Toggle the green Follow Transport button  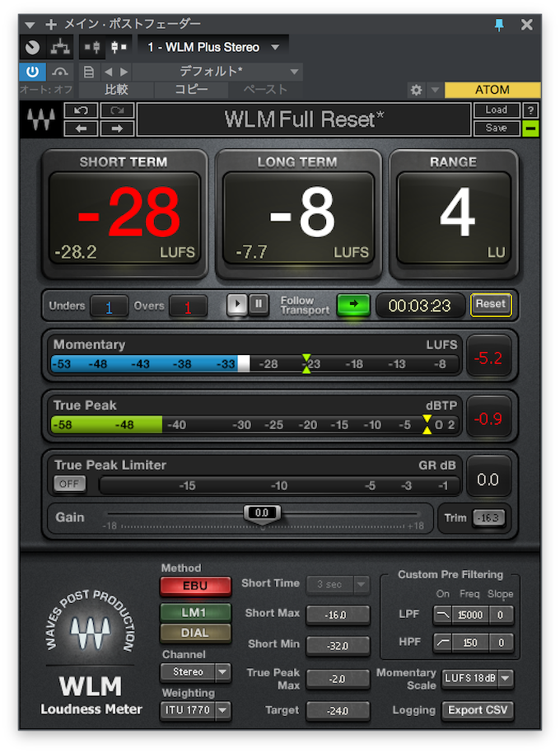pos(353,304)
